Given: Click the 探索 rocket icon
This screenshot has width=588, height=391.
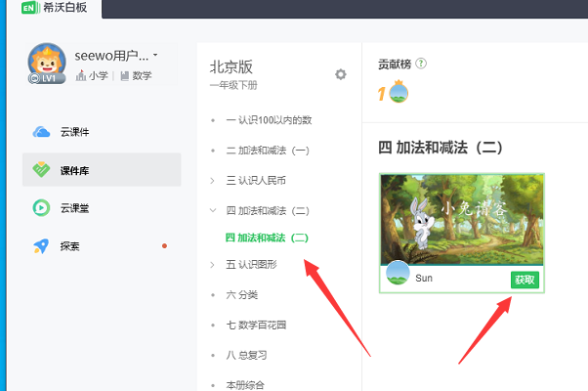Looking at the screenshot, I should (x=41, y=246).
